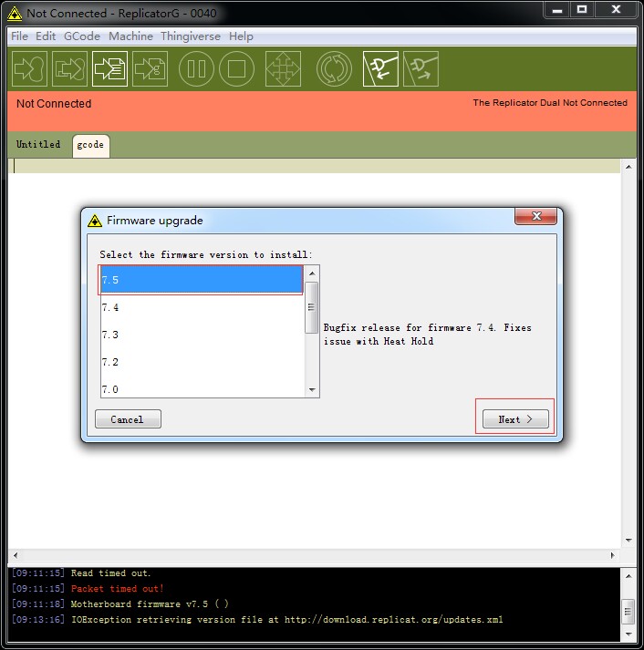Click the console scrollbar thumb
This screenshot has width=644, height=650.
pos(628,611)
